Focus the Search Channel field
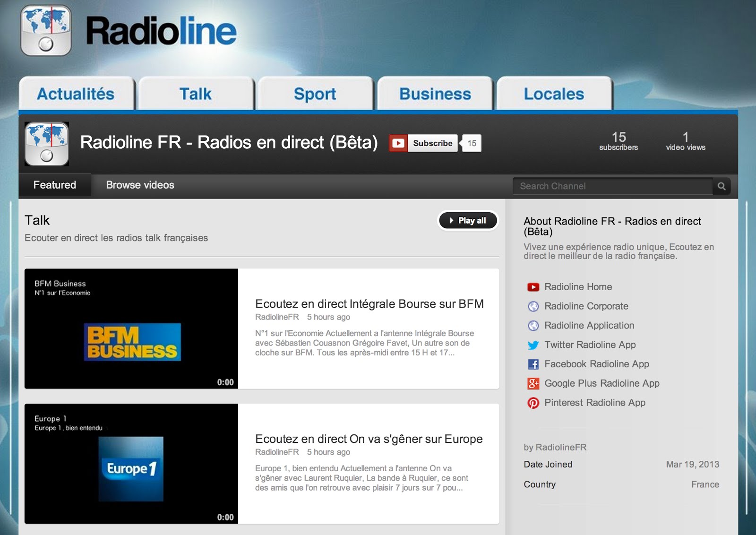 [x=613, y=186]
